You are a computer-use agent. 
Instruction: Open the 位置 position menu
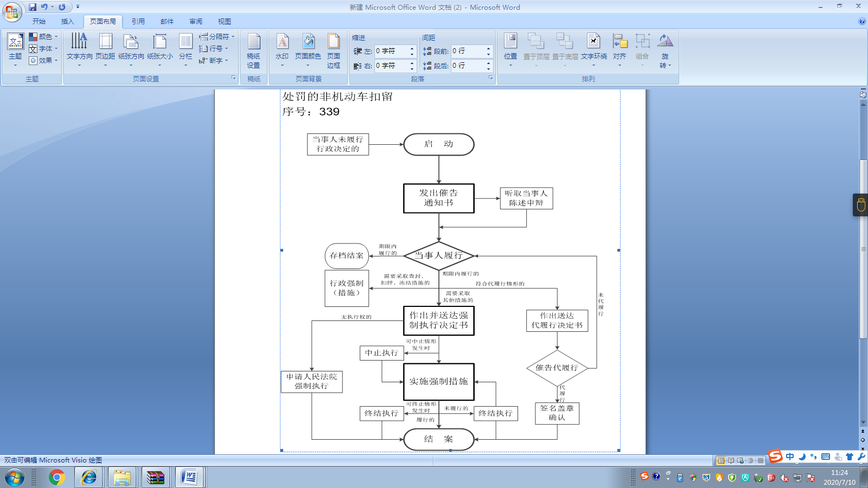pyautogui.click(x=510, y=50)
